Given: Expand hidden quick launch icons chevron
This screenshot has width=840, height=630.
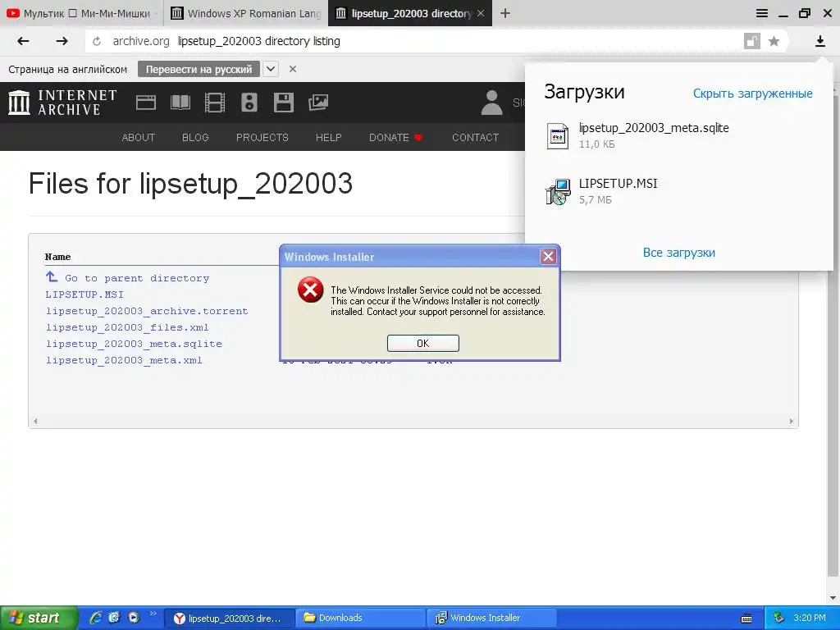Looking at the screenshot, I should (153, 614).
